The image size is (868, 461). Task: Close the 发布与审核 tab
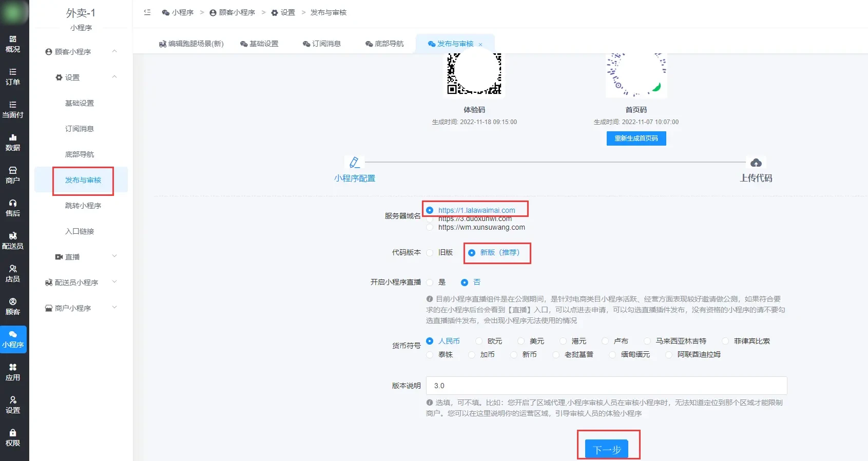[x=480, y=45]
